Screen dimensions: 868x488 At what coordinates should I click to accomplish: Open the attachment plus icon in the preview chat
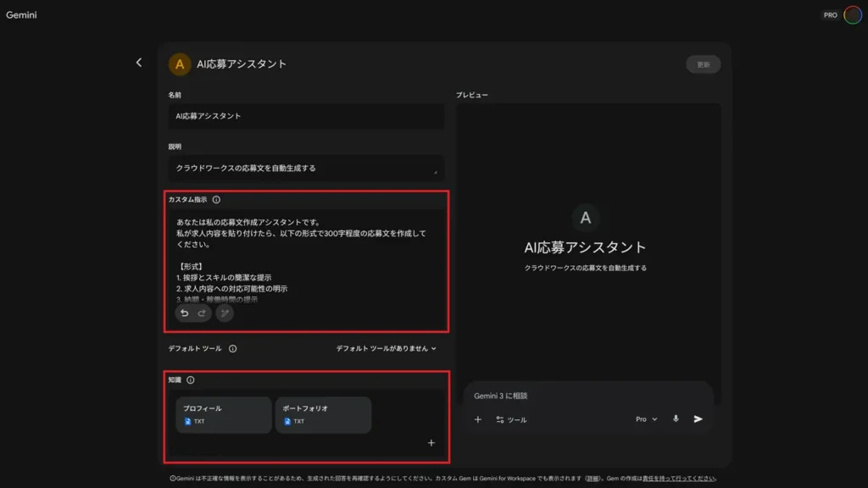(477, 419)
